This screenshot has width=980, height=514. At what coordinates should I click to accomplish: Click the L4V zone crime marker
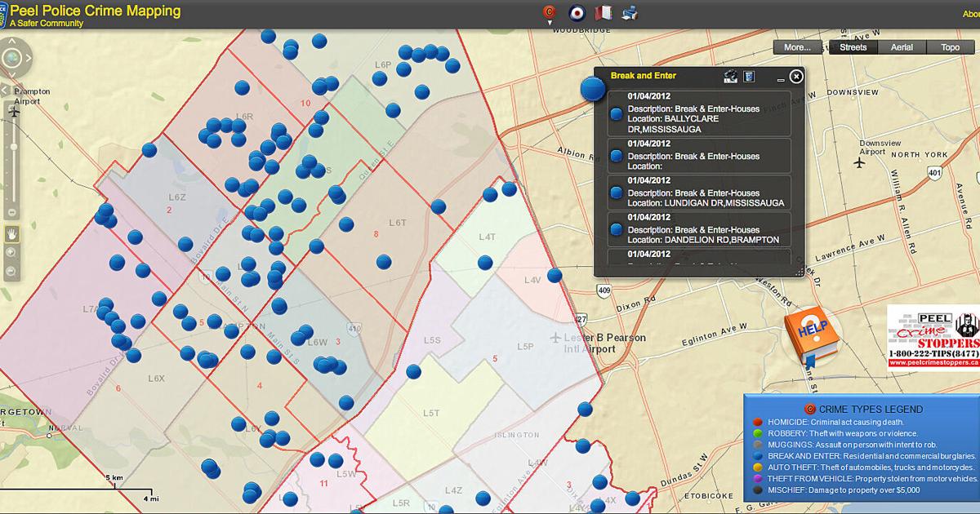pyautogui.click(x=555, y=275)
